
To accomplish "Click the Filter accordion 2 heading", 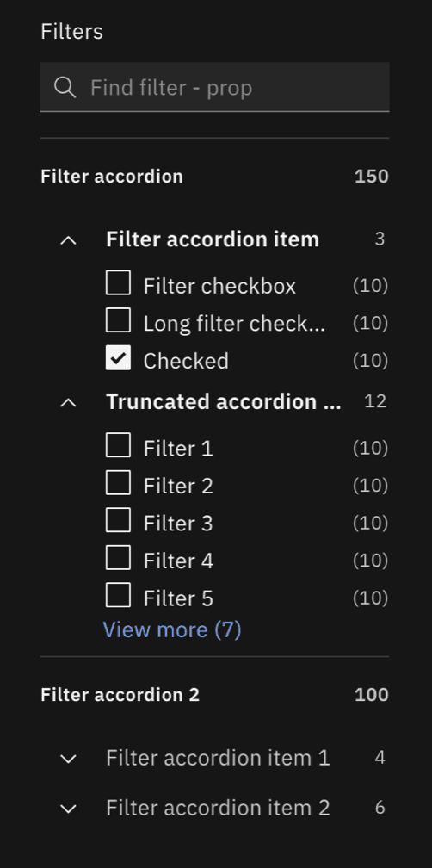I will point(120,695).
